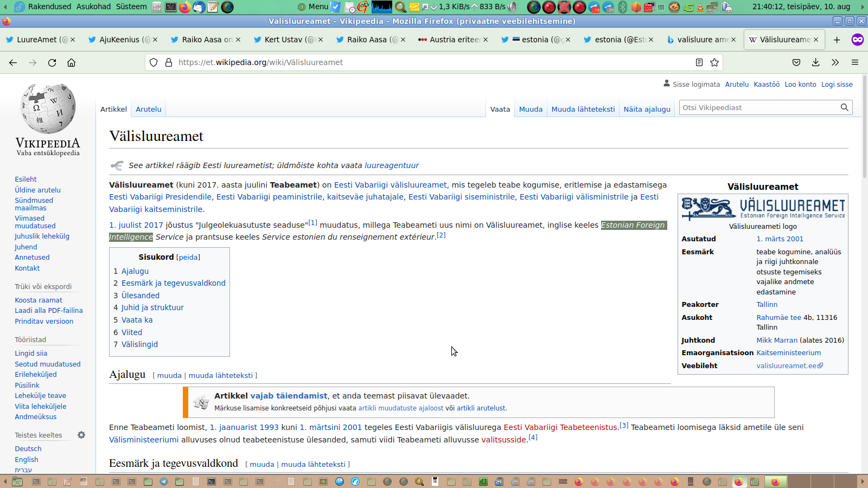The width and height of the screenshot is (868, 488).
Task: Hide the Sisukord contents via peida
Action: [188, 257]
